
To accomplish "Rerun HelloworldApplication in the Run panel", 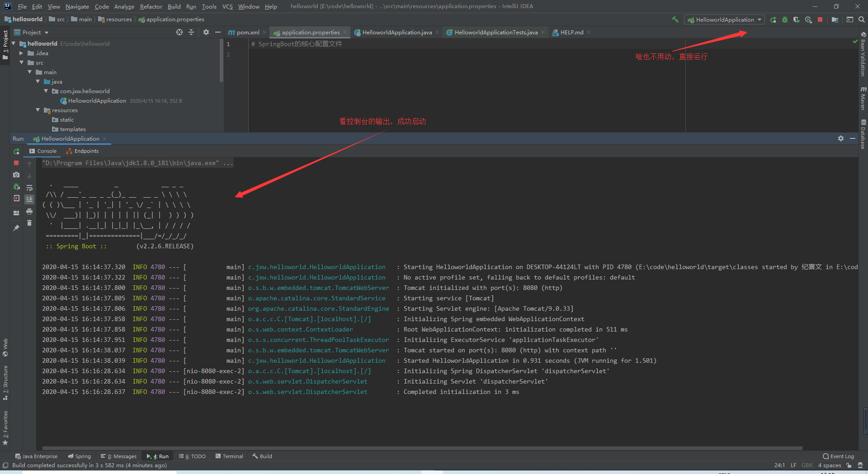I will [16, 151].
